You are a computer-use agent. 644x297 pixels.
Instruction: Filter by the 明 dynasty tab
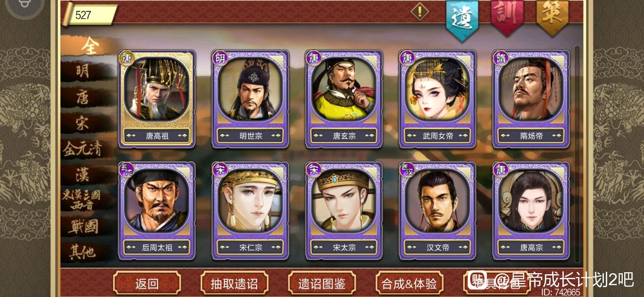pyautogui.click(x=83, y=71)
